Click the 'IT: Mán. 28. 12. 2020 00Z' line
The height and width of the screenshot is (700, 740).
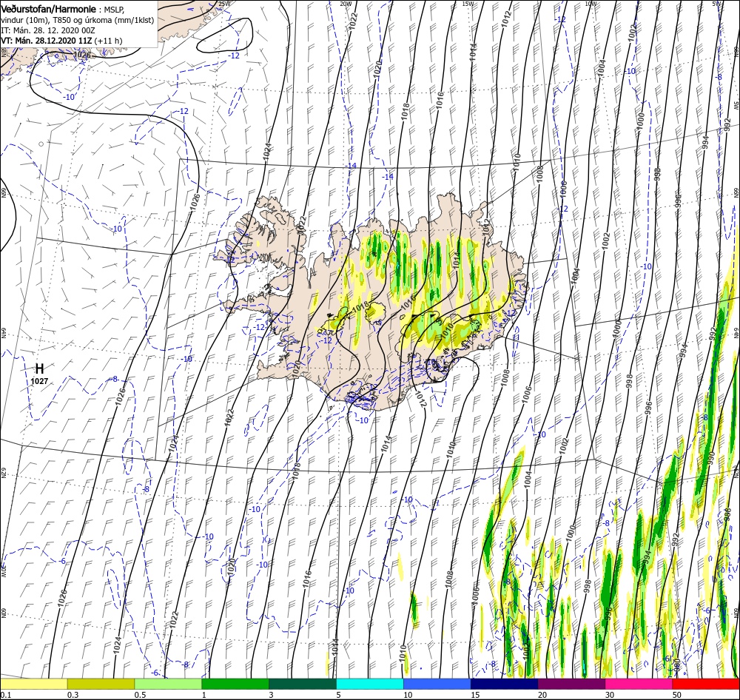47,30
